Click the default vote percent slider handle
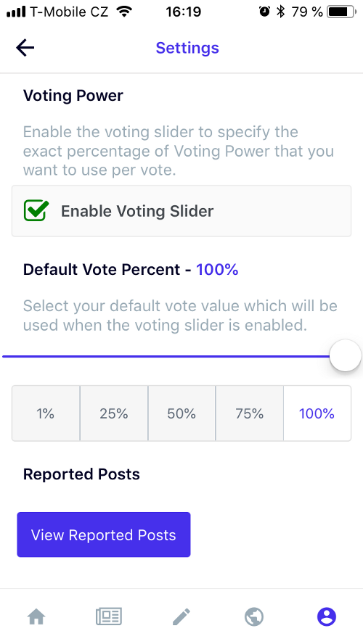Image resolution: width=363 pixels, height=644 pixels. click(x=346, y=355)
